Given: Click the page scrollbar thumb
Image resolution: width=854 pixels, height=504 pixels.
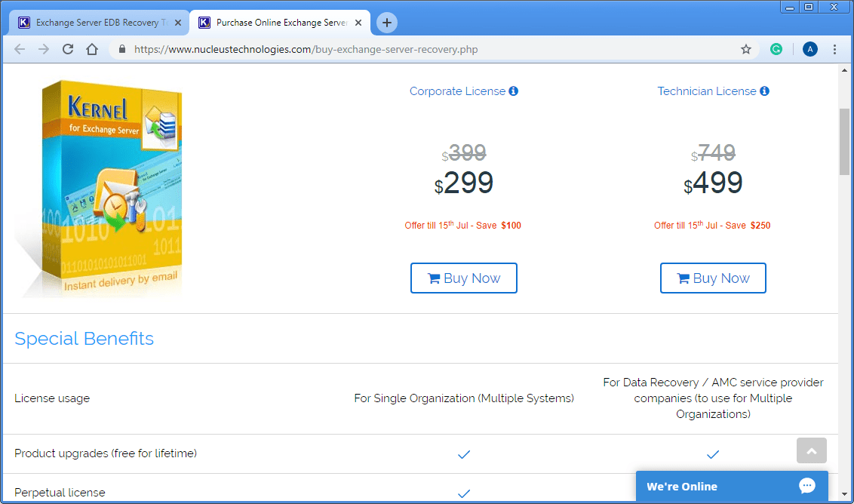Looking at the screenshot, I should click(x=844, y=142).
